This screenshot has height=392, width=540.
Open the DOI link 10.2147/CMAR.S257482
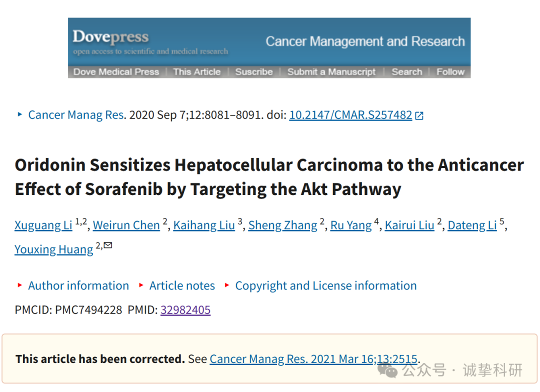point(350,115)
